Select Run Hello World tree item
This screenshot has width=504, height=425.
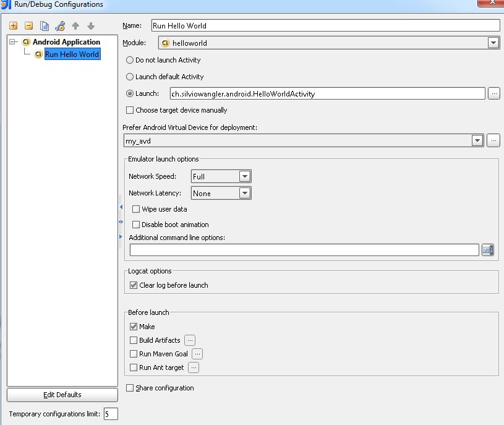[x=72, y=54]
